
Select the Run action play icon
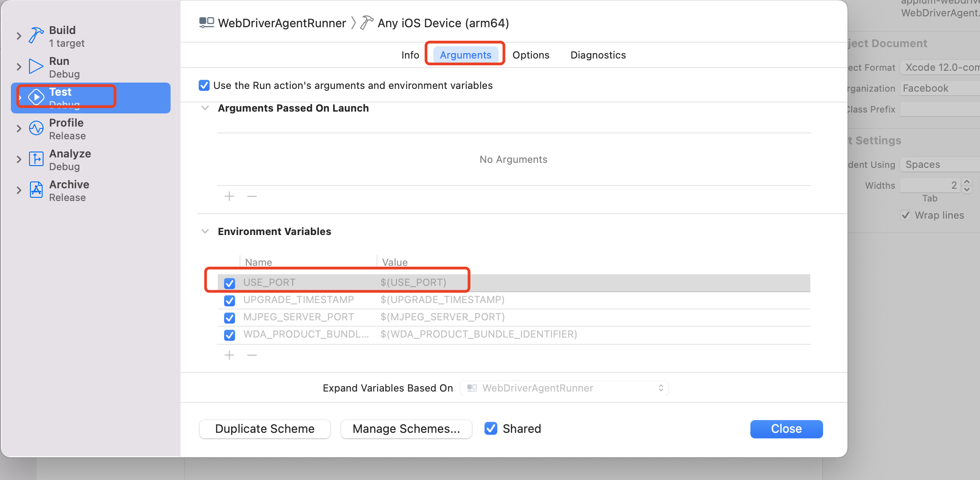[36, 66]
